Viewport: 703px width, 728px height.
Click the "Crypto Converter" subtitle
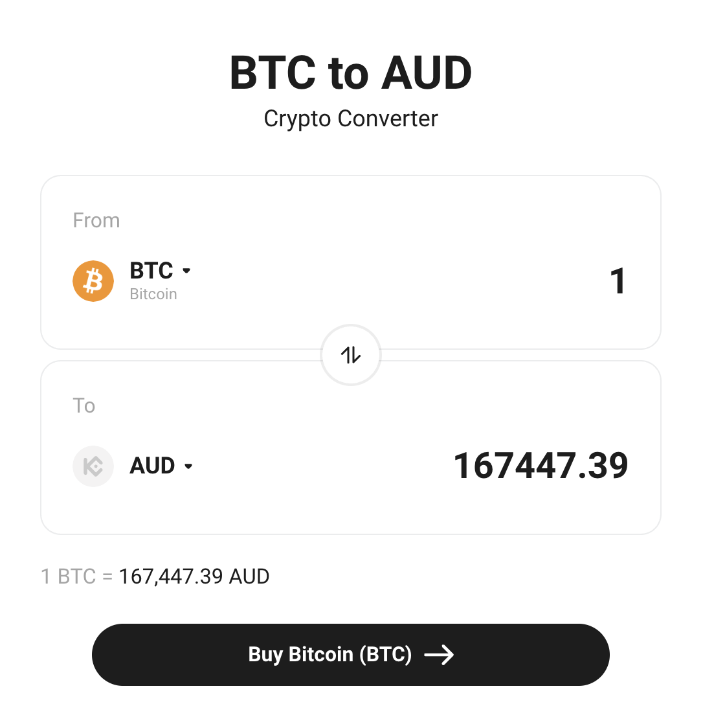(x=351, y=119)
